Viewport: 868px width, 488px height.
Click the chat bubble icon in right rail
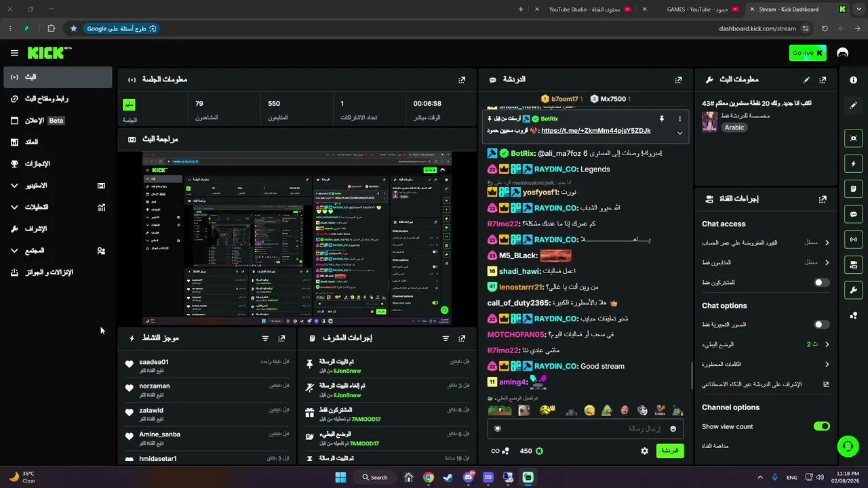[x=853, y=214]
